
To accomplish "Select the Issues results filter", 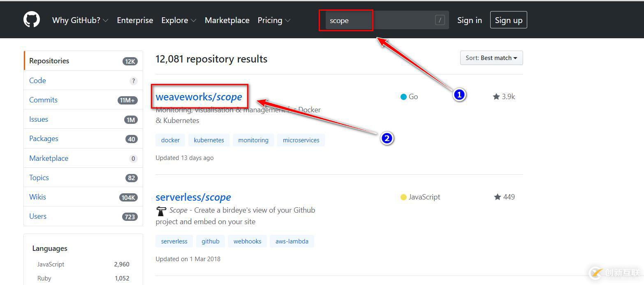I will click(x=83, y=119).
